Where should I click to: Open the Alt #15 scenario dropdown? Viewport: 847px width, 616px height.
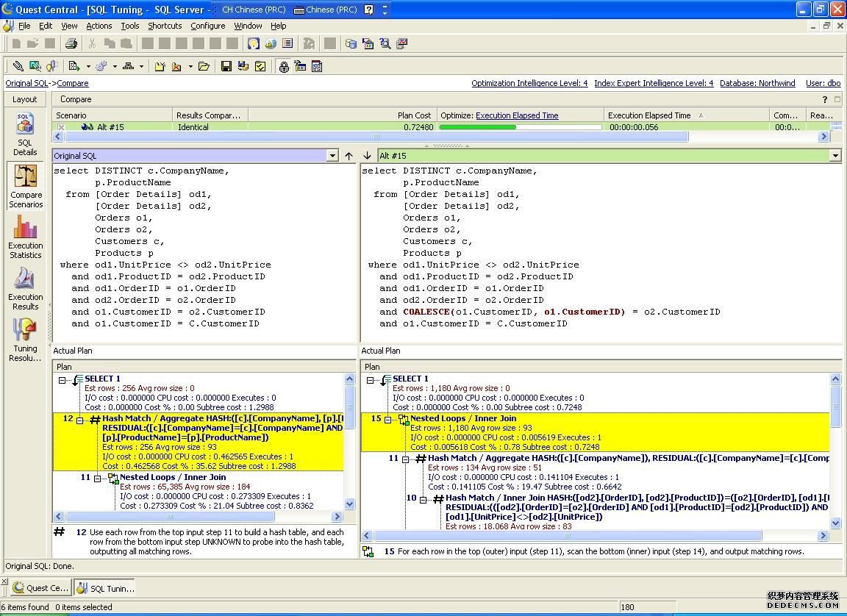(x=835, y=156)
